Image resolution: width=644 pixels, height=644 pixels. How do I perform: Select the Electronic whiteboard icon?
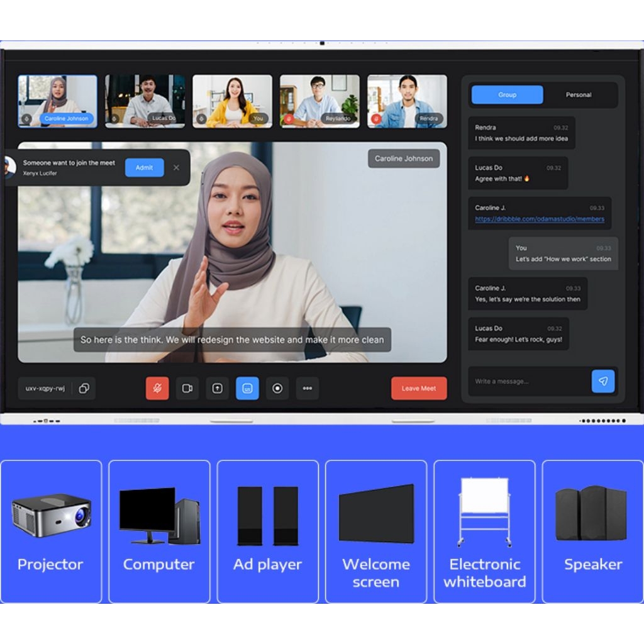484,513
